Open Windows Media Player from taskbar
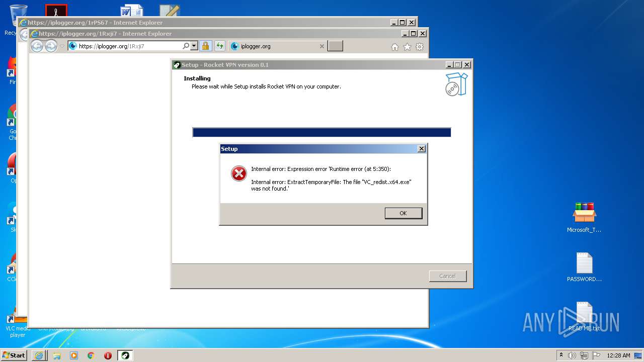644x362 pixels. point(74,355)
